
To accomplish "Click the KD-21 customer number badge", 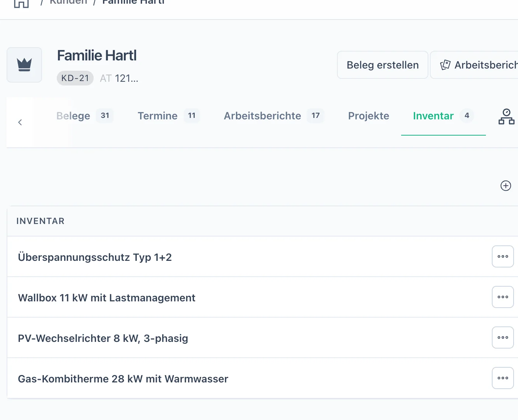I will tap(75, 78).
